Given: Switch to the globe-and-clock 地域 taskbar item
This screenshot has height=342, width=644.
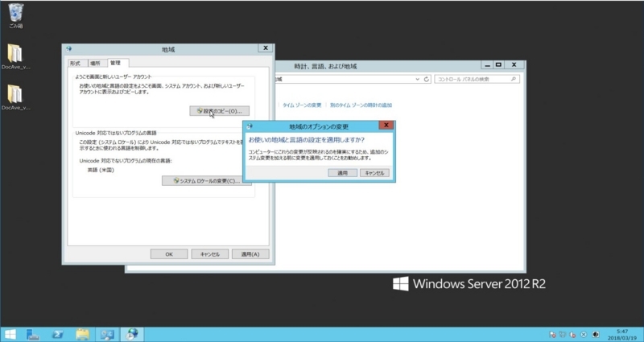Looking at the screenshot, I should coord(132,335).
